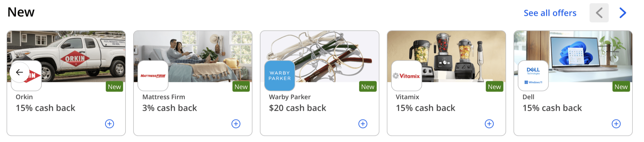644x142 pixels.
Task: Add the Orkin offer with plus icon
Action: (x=109, y=124)
